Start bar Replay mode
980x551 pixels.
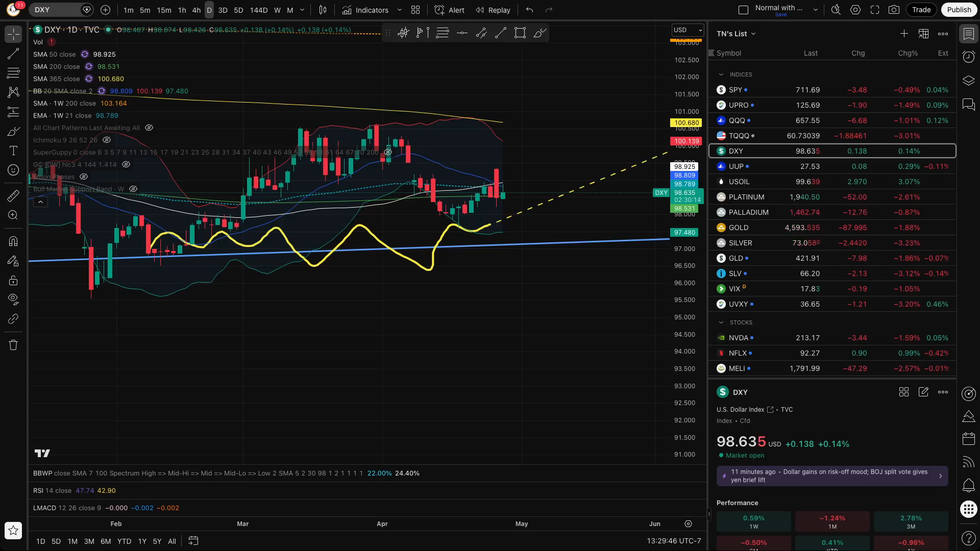pyautogui.click(x=493, y=10)
